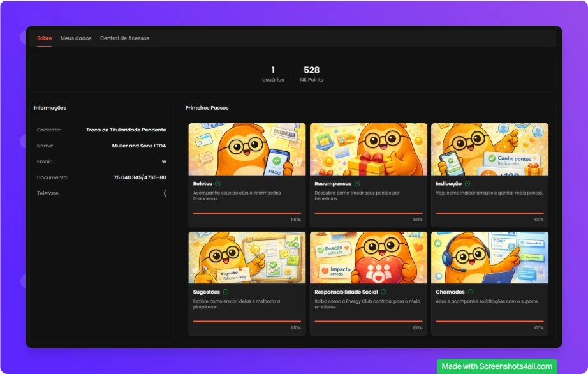588x374 pixels.
Task: Switch to the Meus dados tab
Action: tap(76, 38)
